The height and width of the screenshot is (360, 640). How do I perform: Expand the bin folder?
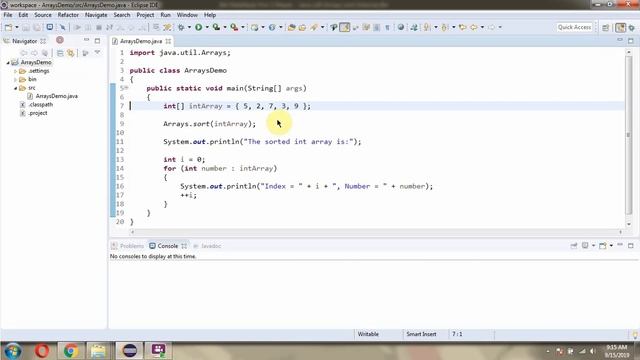tap(16, 80)
